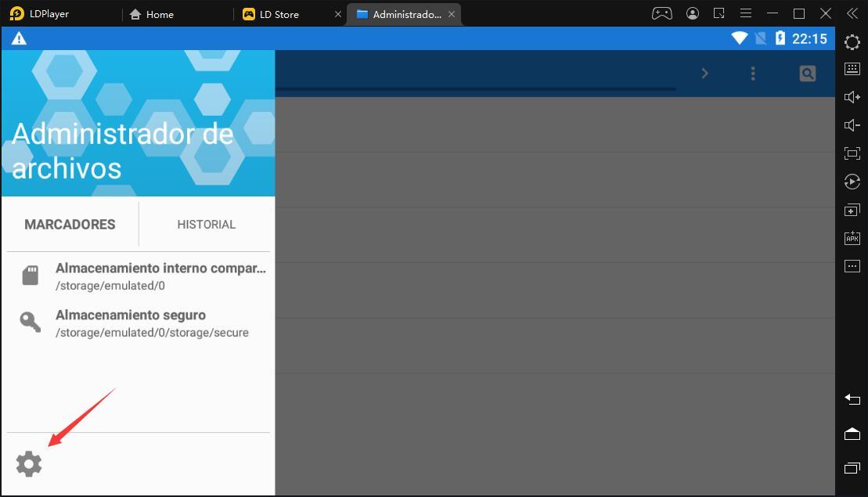The width and height of the screenshot is (868, 497).
Task: Click the mini-window mode icon in title bar
Action: click(719, 13)
